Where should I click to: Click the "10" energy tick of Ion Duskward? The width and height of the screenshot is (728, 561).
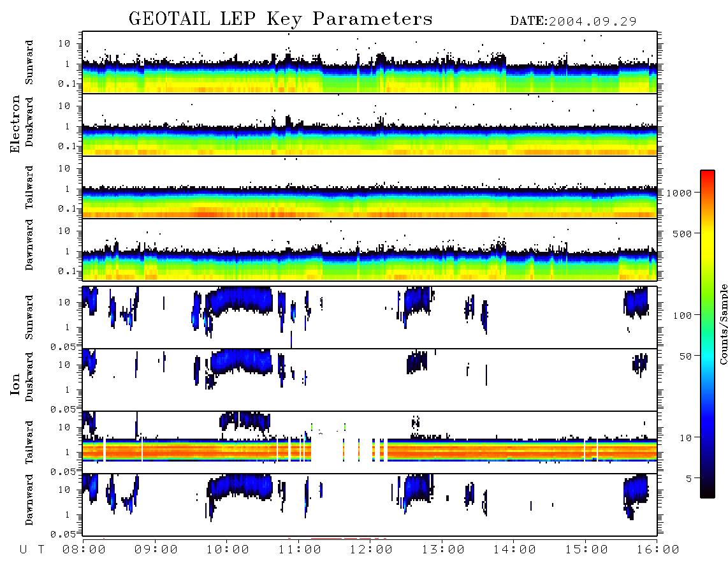64,365
